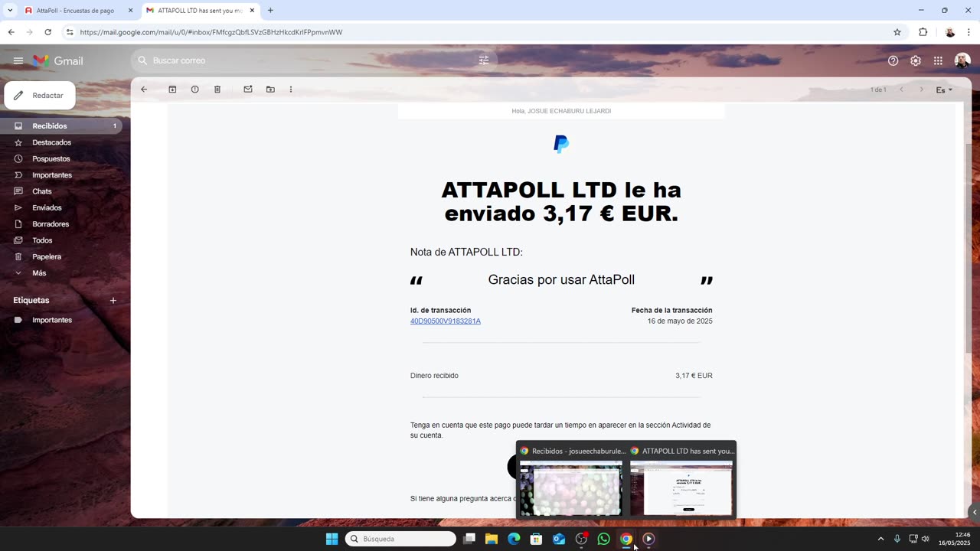980x551 pixels.
Task: Reload the current page
Action: pos(47,32)
